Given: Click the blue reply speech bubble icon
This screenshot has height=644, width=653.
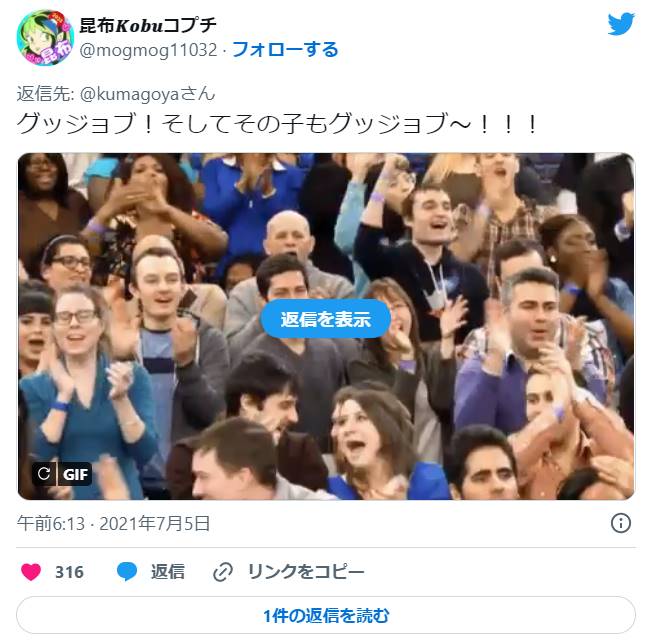Looking at the screenshot, I should pos(127,572).
